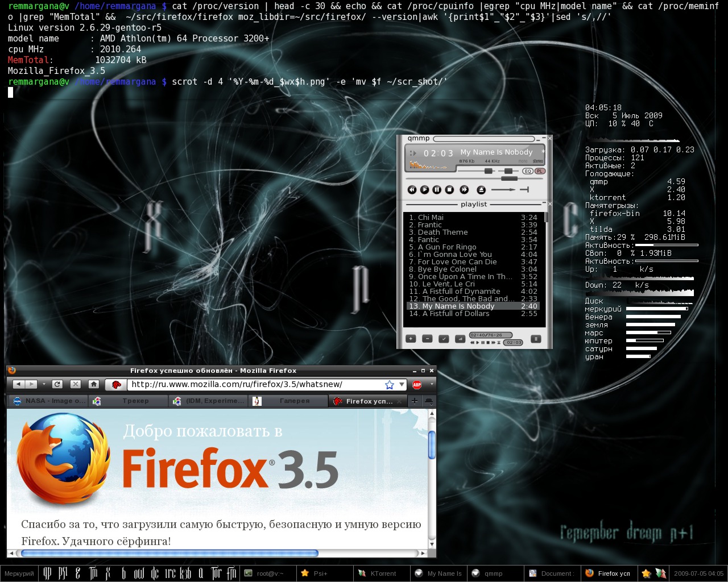Viewport: 728px width, 582px height.
Task: Click KTorrent tray icon
Action: (660, 573)
